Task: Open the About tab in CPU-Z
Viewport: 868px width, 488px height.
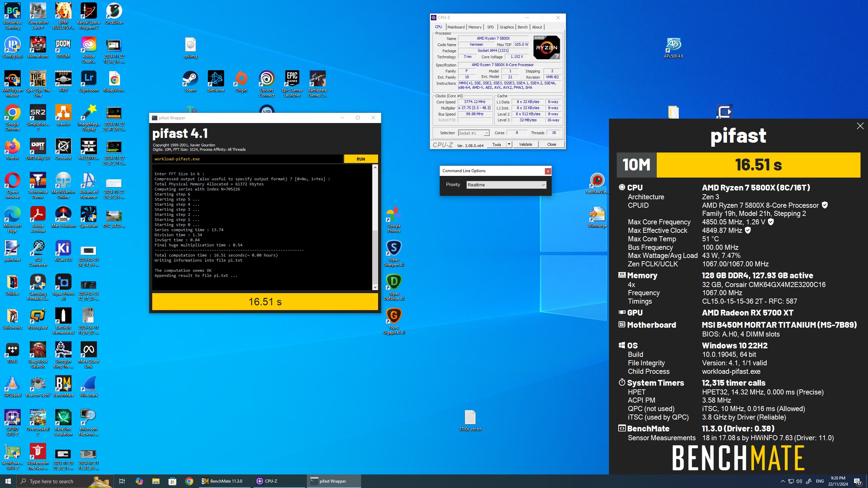Action: pos(537,27)
